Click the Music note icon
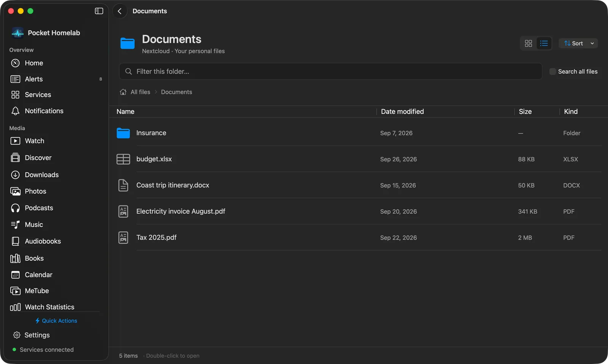The height and width of the screenshot is (364, 608). (x=15, y=225)
